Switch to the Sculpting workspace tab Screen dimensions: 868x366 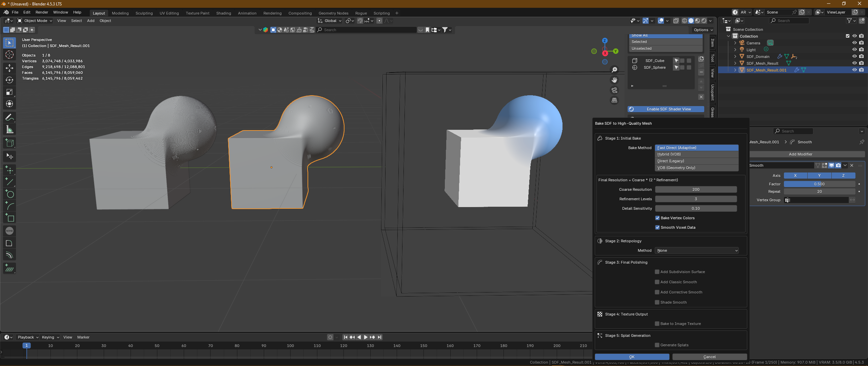144,13
